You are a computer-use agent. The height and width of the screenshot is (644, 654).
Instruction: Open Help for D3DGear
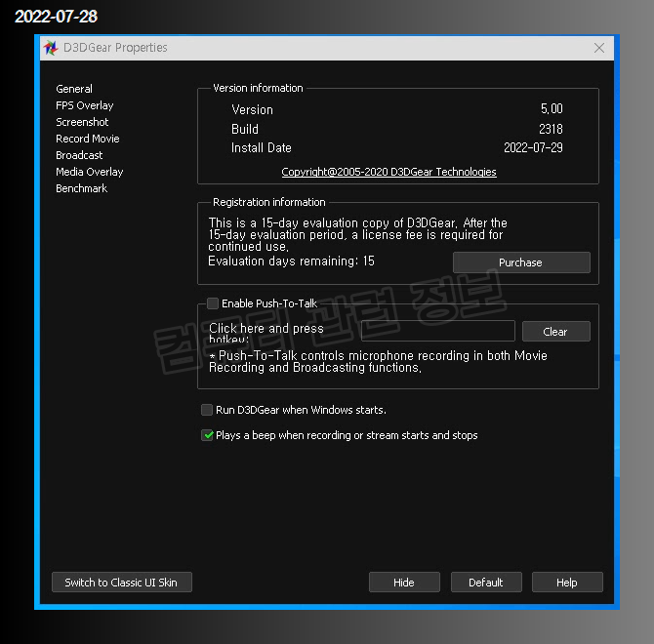click(x=567, y=583)
